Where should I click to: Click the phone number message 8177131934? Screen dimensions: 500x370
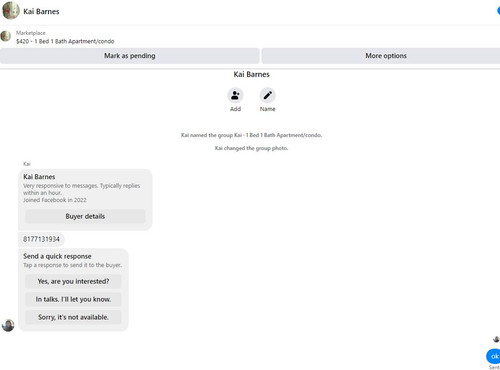pyautogui.click(x=41, y=239)
